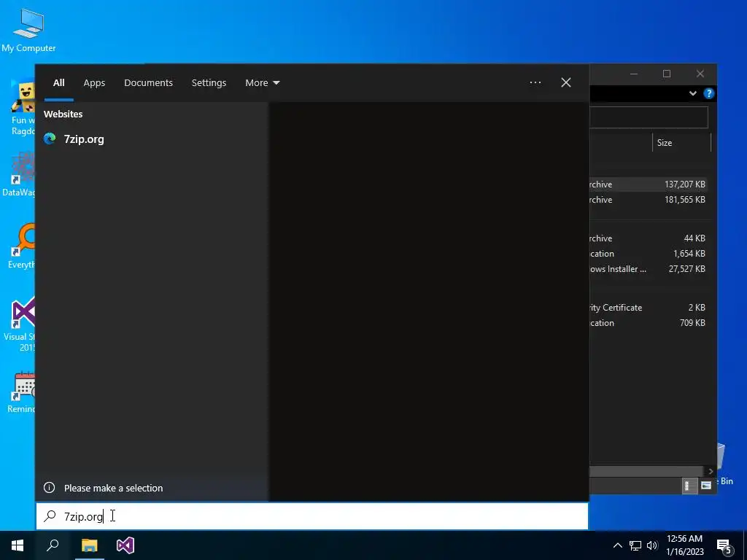Open the Action Center notifications icon
This screenshot has height=560, width=747.
pos(724,546)
